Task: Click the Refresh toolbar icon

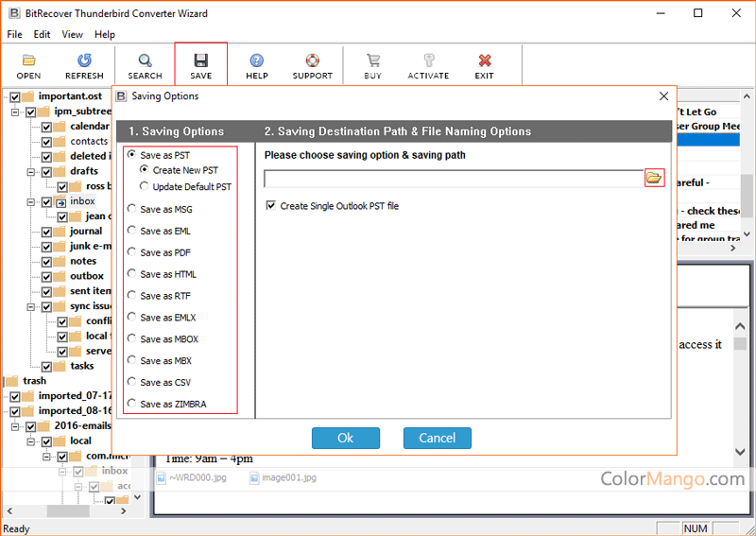Action: [84, 61]
